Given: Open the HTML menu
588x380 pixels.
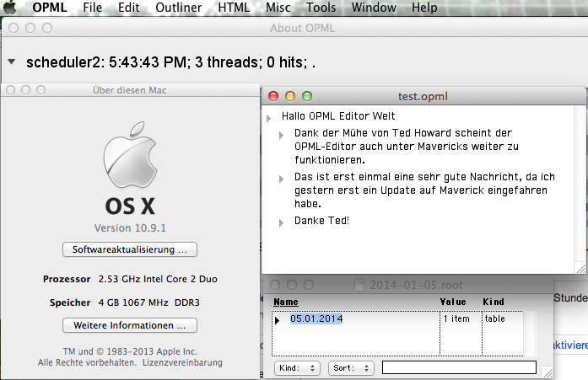Looking at the screenshot, I should pyautogui.click(x=234, y=7).
